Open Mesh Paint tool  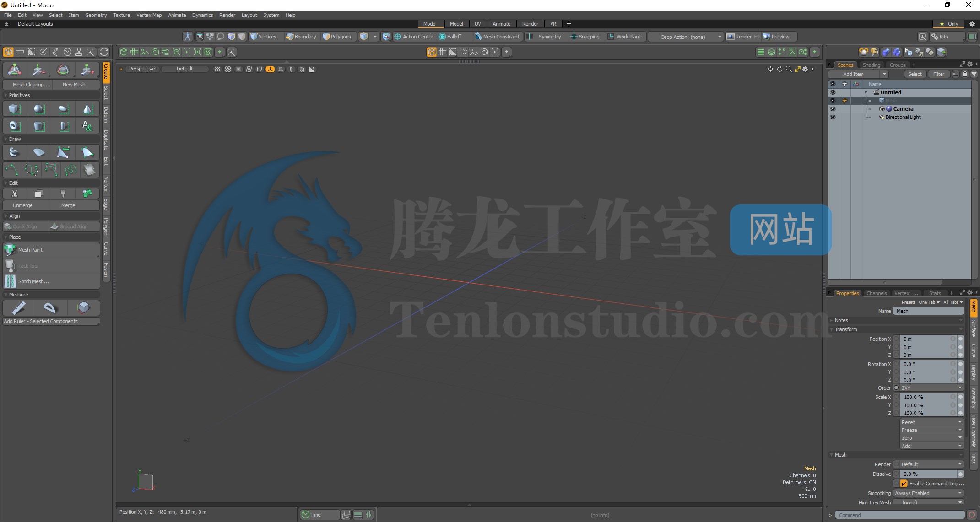(51, 250)
